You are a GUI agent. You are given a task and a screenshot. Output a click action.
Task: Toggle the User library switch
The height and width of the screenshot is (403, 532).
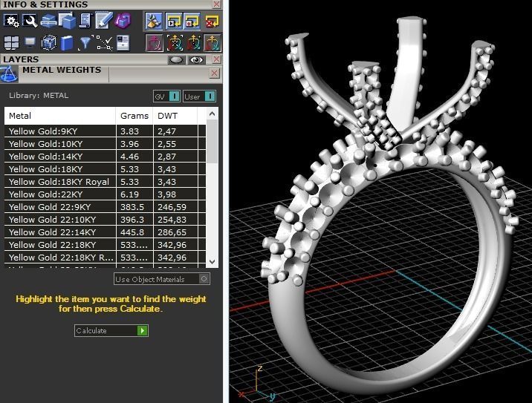[x=199, y=96]
